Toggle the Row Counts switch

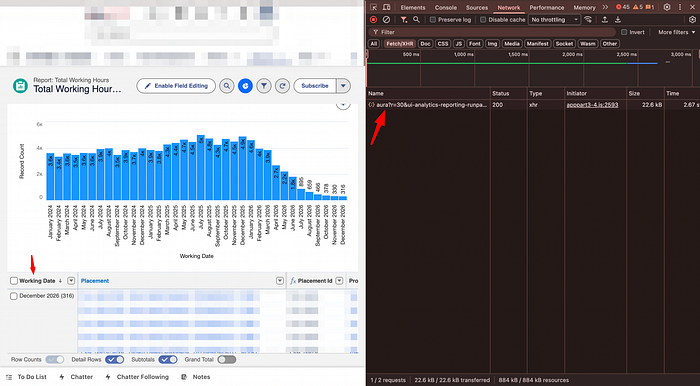(55, 360)
